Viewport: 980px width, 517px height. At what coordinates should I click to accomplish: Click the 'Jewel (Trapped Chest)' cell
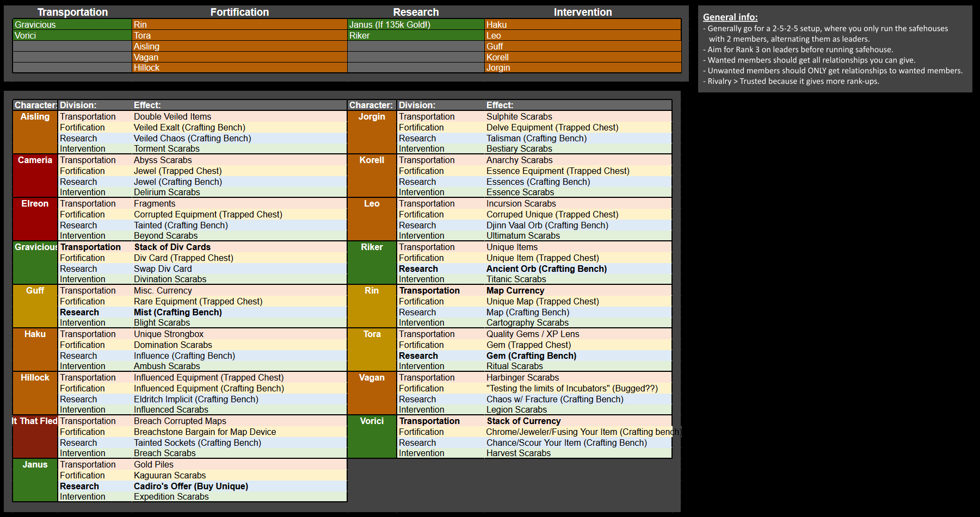(x=239, y=171)
